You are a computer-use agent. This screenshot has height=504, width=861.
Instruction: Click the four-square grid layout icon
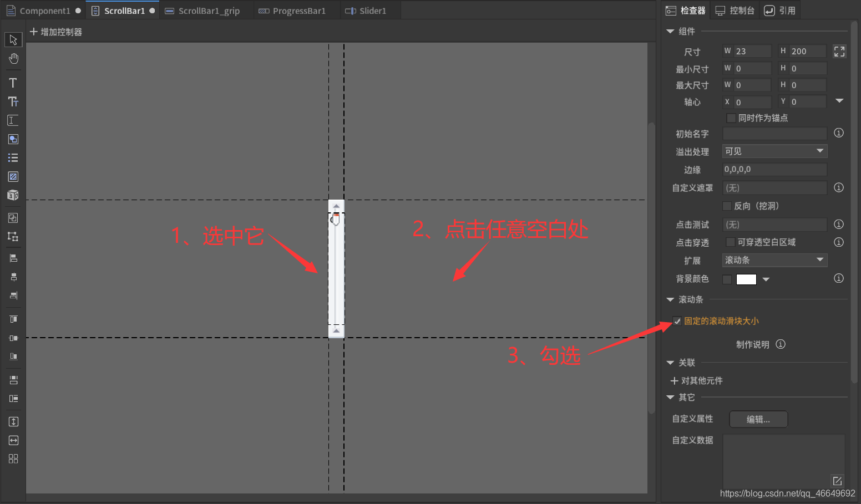(13, 459)
